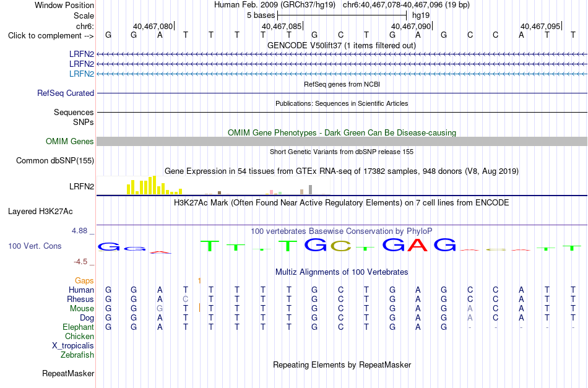Viewport: 588px width, 388px height.
Task: Click the Zebrafish alignment row label
Action: tap(77, 355)
